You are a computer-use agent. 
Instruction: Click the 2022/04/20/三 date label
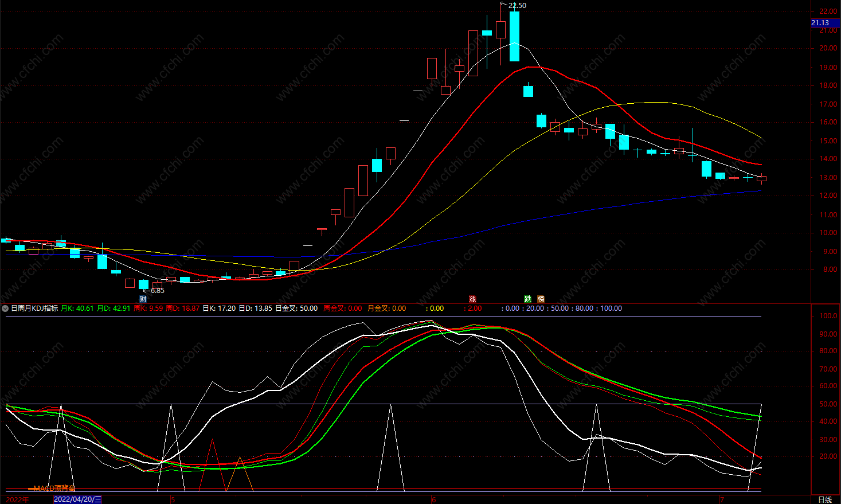point(78,499)
